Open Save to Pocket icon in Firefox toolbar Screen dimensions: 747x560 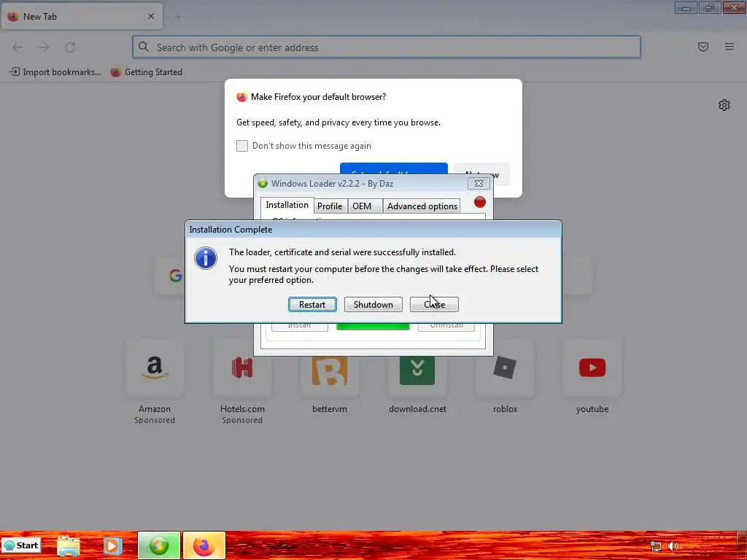pos(703,46)
